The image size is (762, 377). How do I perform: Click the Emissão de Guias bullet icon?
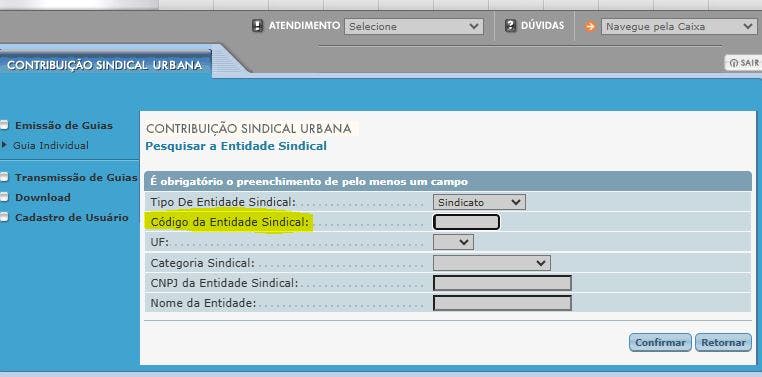coord(4,125)
